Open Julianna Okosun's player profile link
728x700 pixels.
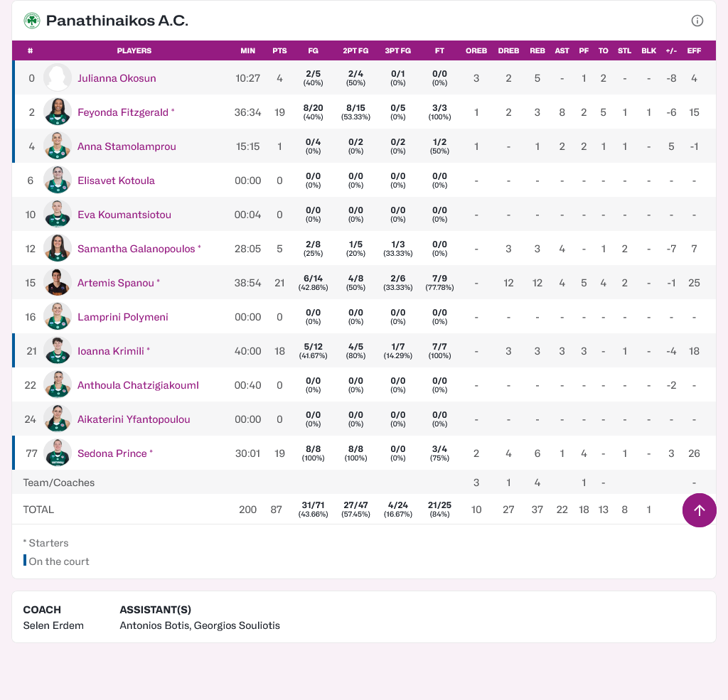point(117,78)
